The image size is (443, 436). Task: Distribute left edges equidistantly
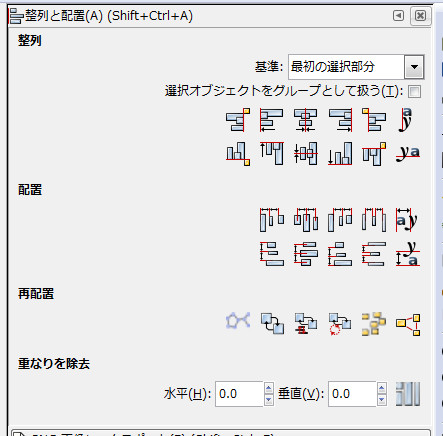tap(272, 220)
